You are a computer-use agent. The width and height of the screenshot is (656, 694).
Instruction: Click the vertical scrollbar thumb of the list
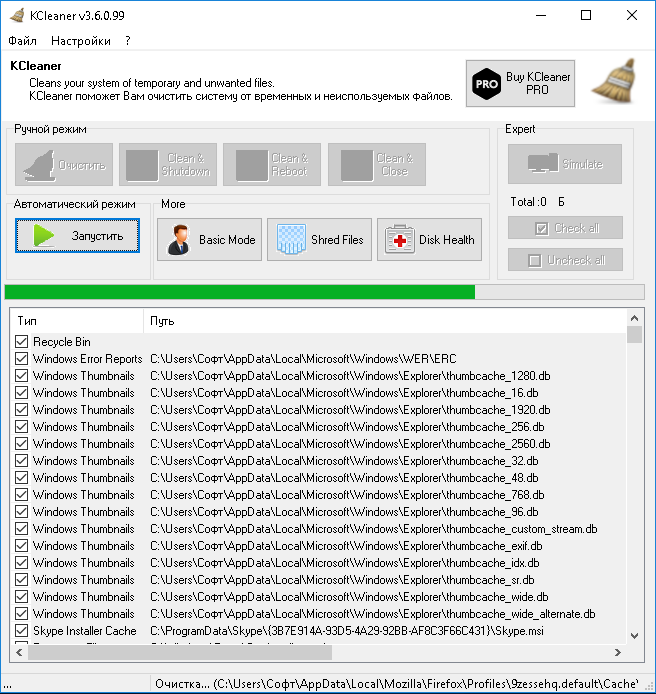pyautogui.click(x=634, y=335)
